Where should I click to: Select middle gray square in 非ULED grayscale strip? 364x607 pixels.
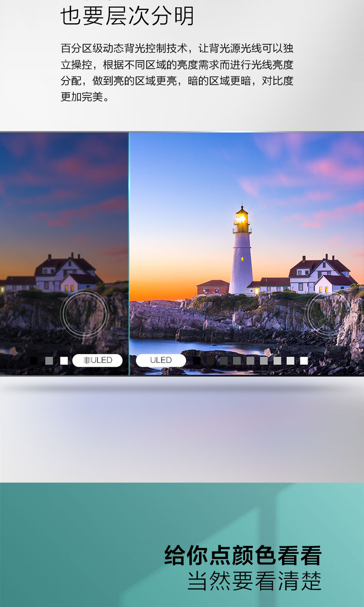click(x=49, y=361)
